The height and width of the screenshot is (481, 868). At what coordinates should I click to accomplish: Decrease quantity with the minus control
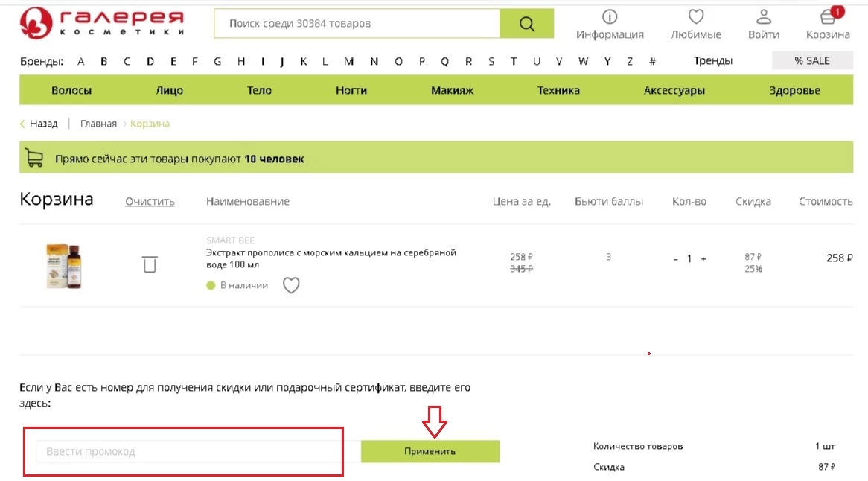click(x=674, y=258)
